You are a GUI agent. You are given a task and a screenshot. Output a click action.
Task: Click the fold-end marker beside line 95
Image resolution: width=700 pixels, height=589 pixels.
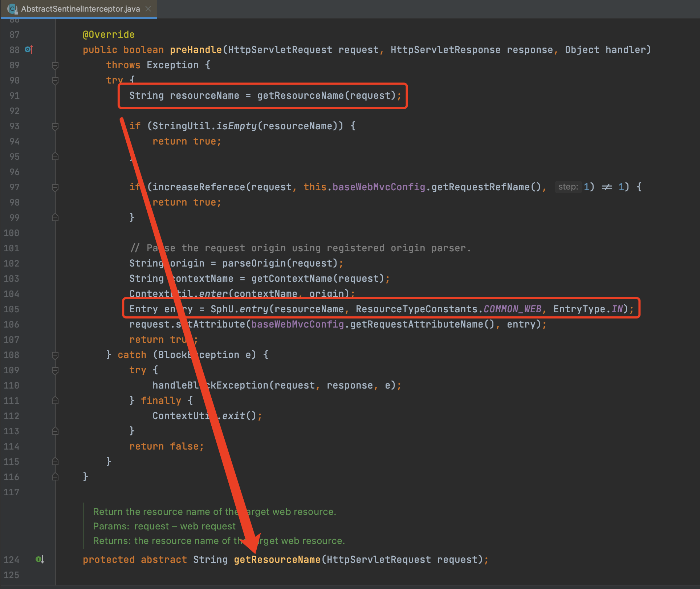55,157
